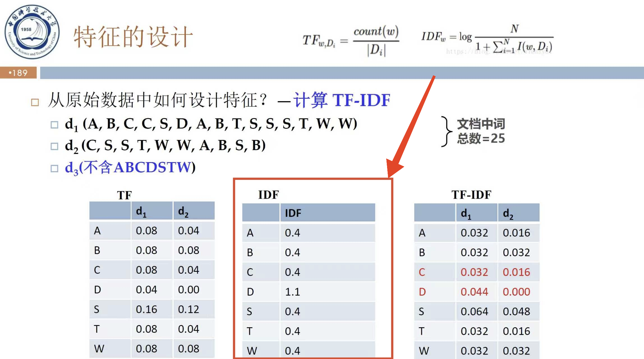This screenshot has width=644, height=359.
Task: Click the blue 计算 TF-IDF text
Action: (x=342, y=100)
